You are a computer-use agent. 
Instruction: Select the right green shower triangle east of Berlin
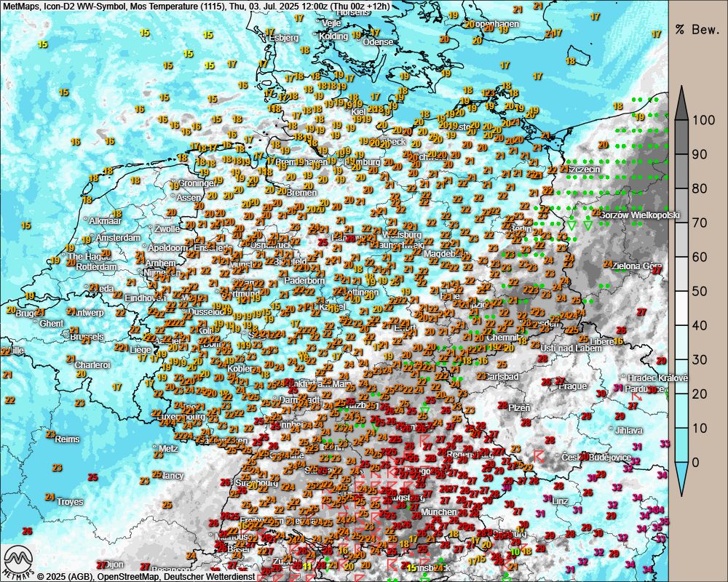588,226
